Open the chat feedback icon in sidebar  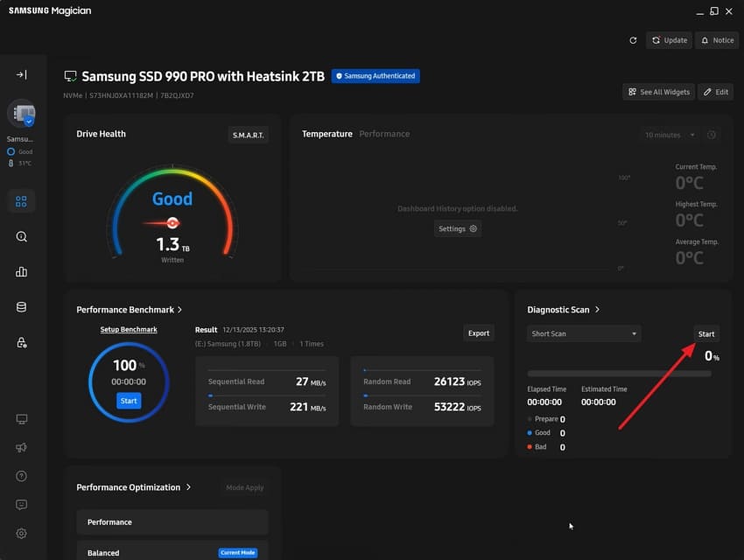[21, 505]
